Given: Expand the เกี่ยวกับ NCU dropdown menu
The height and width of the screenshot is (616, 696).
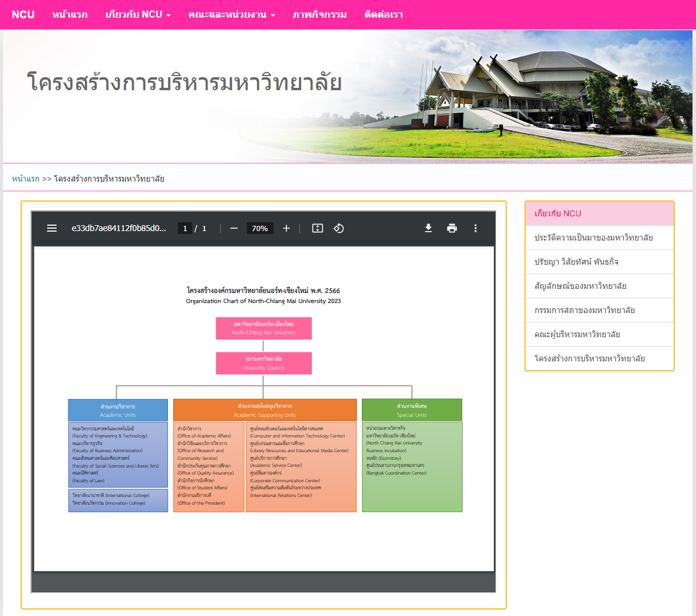Looking at the screenshot, I should (138, 15).
